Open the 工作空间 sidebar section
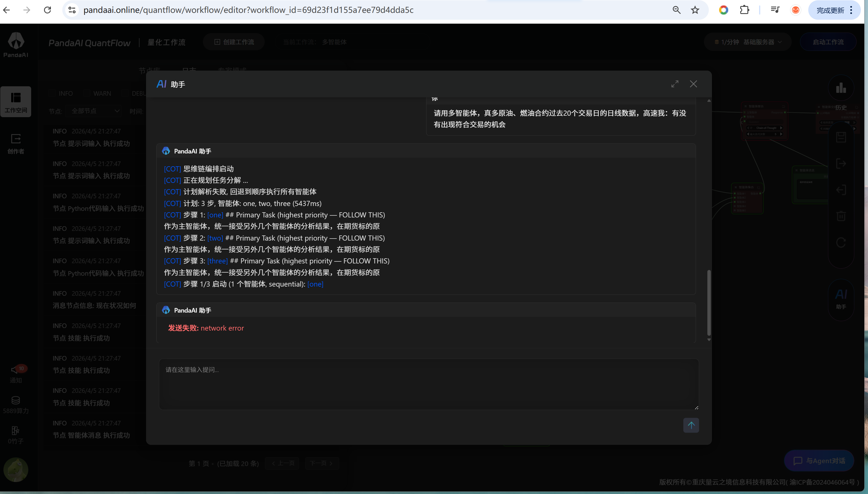This screenshot has height=494, width=868. click(16, 102)
